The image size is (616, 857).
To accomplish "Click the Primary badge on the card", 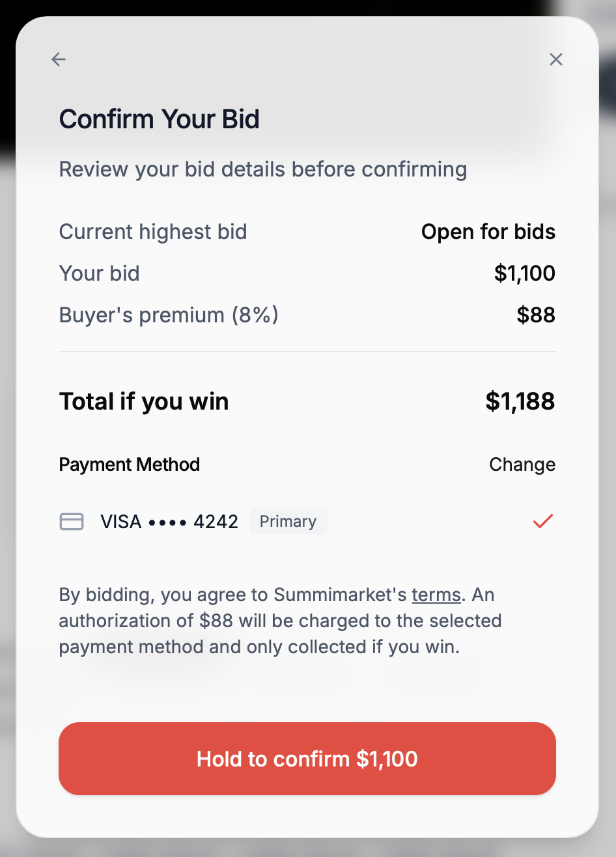I will pos(288,522).
